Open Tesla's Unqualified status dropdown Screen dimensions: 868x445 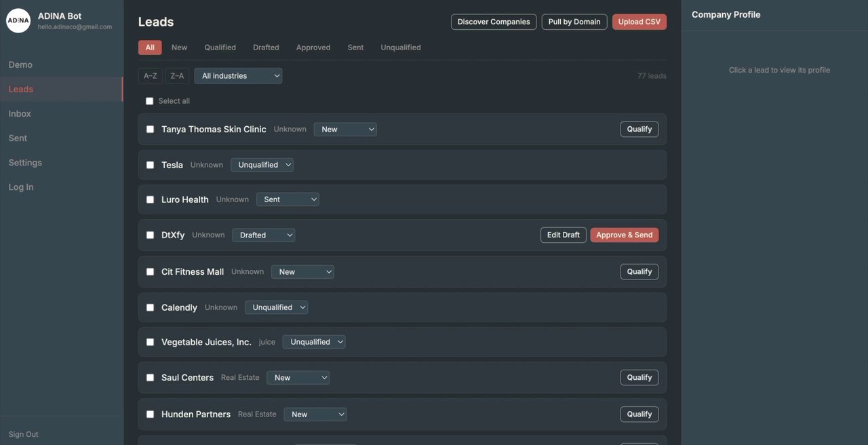[x=262, y=165]
